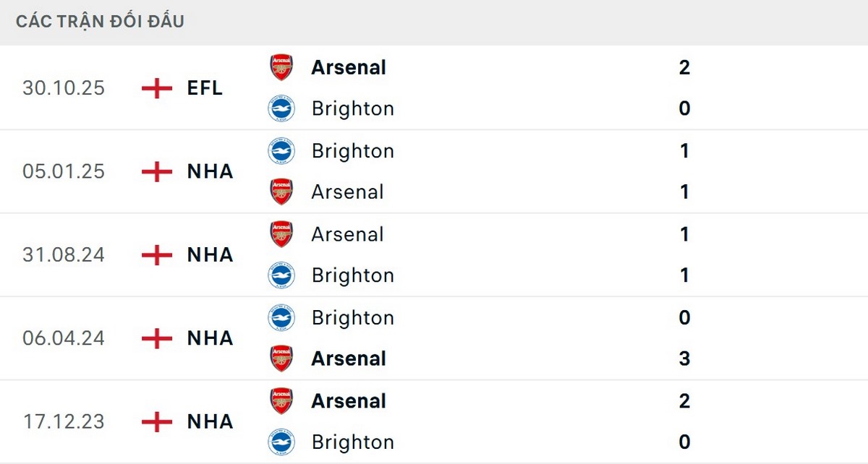Screen dimensions: 868x464
Task: Open the EFL competition label
Action: (205, 88)
